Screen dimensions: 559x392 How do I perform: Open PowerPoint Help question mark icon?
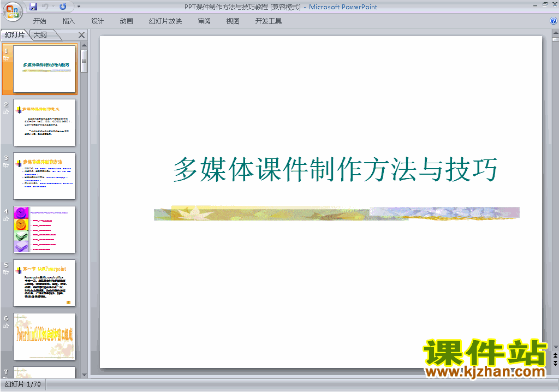point(554,21)
